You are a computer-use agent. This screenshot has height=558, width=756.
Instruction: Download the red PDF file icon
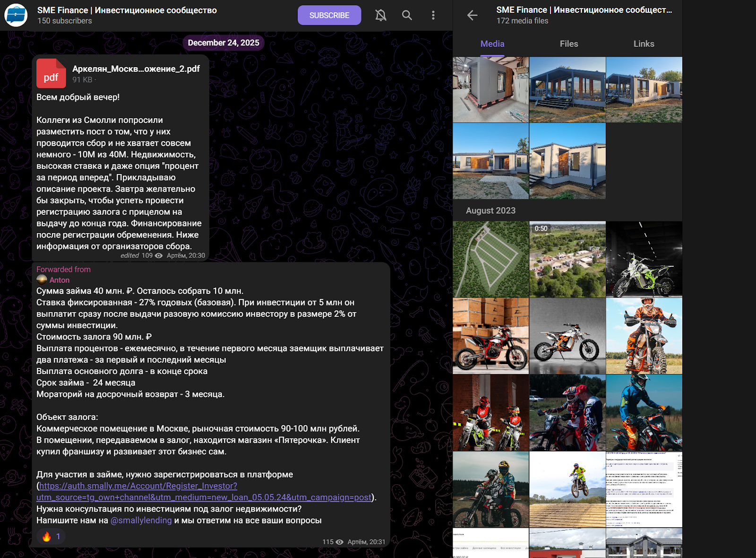pos(51,73)
